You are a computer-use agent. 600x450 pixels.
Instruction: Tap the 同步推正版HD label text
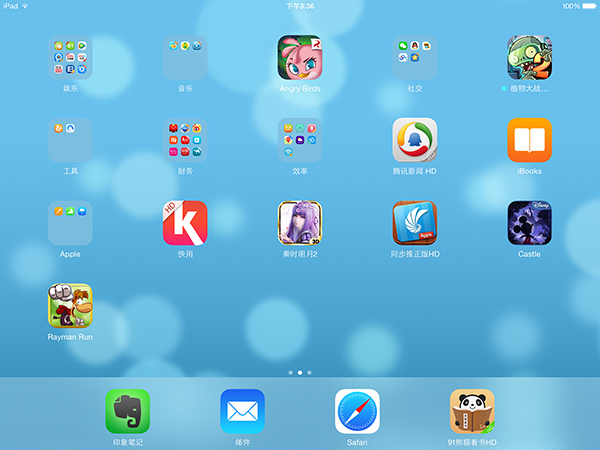[415, 254]
